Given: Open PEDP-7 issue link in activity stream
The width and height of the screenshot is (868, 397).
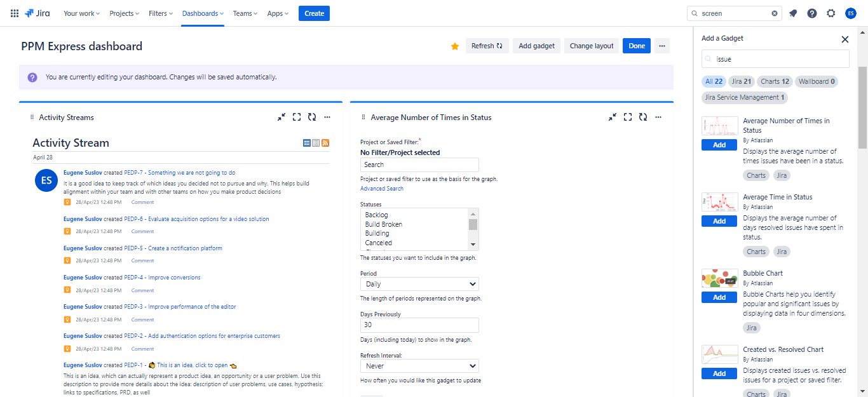Looking at the screenshot, I should (x=180, y=173).
